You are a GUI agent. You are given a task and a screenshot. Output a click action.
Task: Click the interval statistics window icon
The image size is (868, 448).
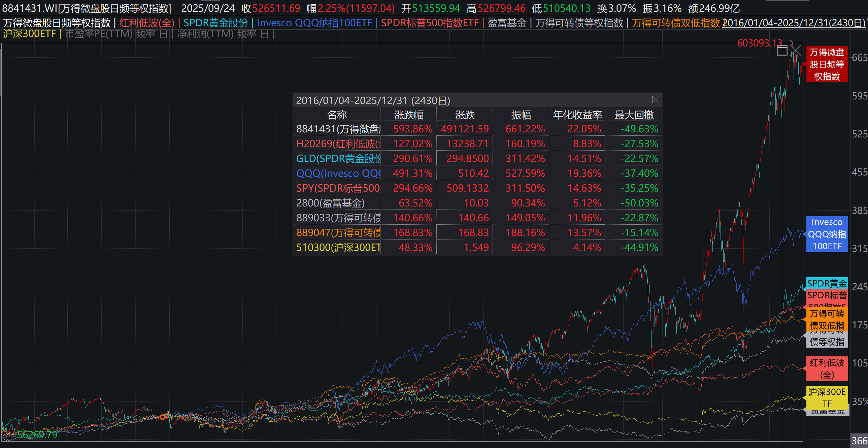[x=782, y=51]
